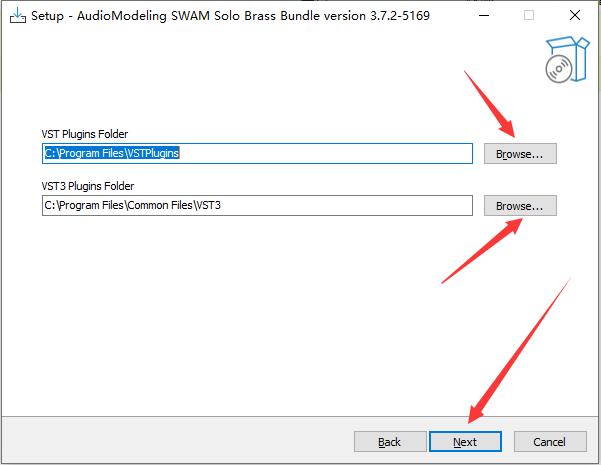Browse for the VST Plugins Folder
The image size is (601, 465).
click(x=520, y=154)
